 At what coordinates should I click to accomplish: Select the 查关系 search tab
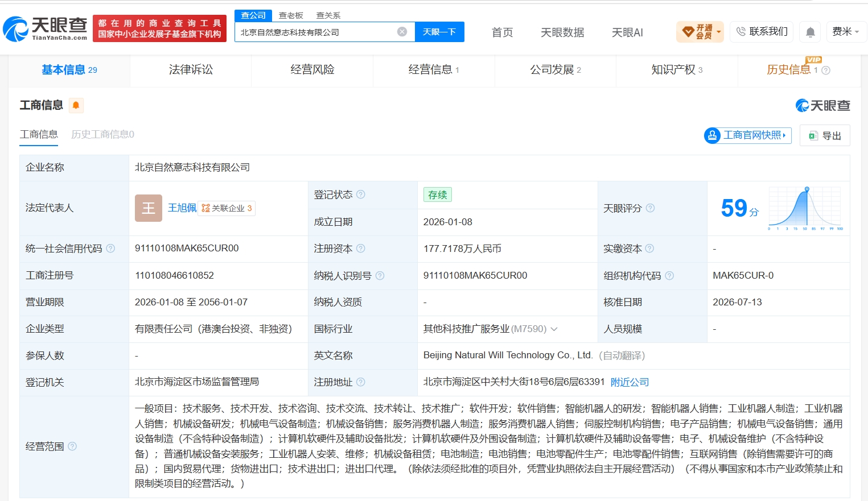(328, 15)
